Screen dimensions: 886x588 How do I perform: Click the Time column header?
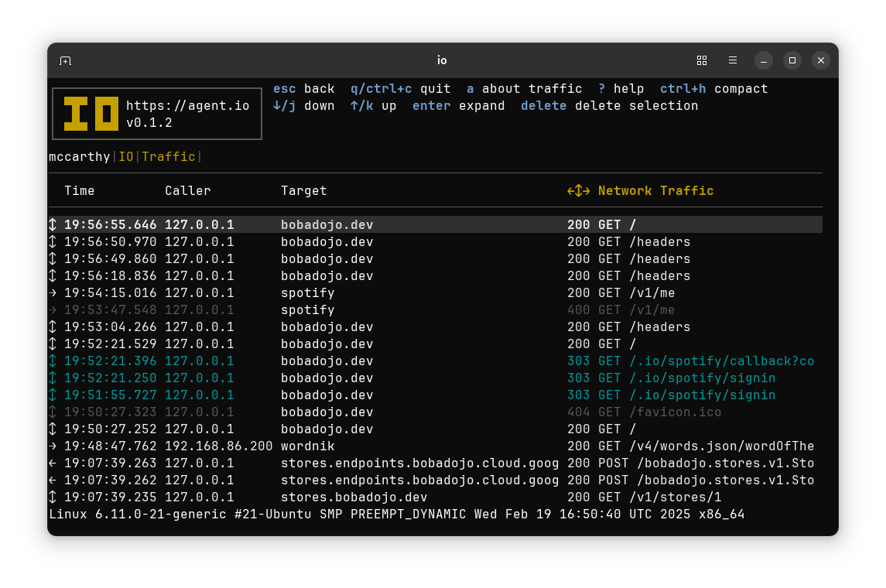tap(79, 191)
